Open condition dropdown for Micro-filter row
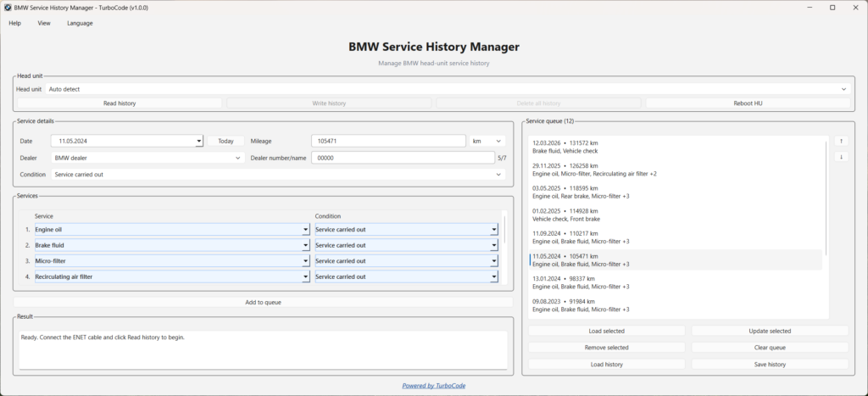This screenshot has height=396, width=868. 494,261
